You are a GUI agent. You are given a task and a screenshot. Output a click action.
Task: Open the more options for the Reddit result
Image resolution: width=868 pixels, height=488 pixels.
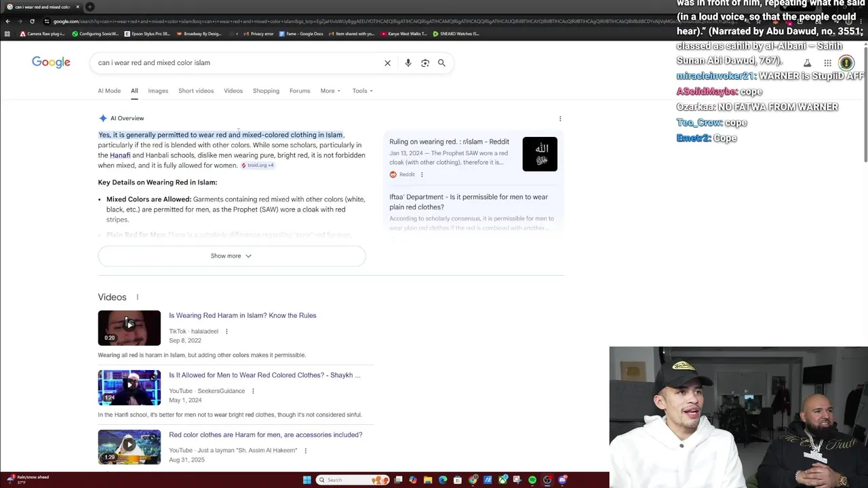[x=422, y=174]
